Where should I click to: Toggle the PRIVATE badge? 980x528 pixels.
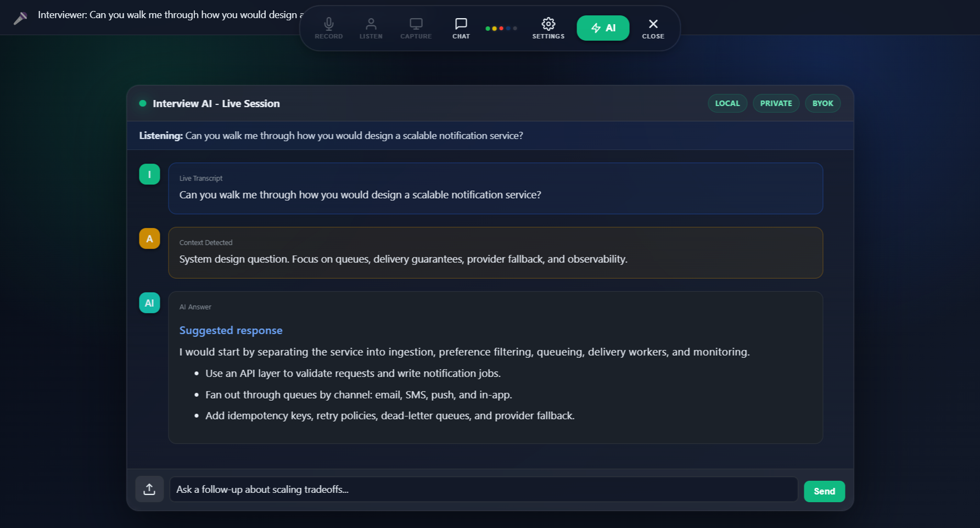(x=776, y=103)
